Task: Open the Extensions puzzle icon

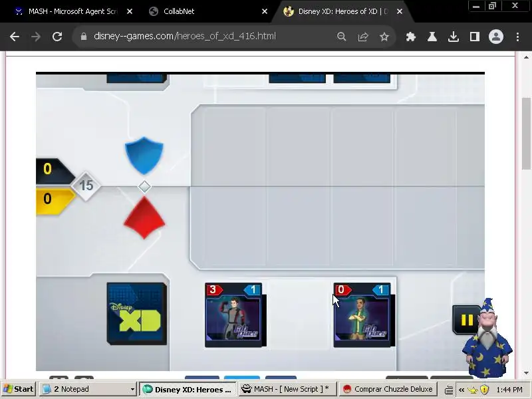Action: [410, 37]
